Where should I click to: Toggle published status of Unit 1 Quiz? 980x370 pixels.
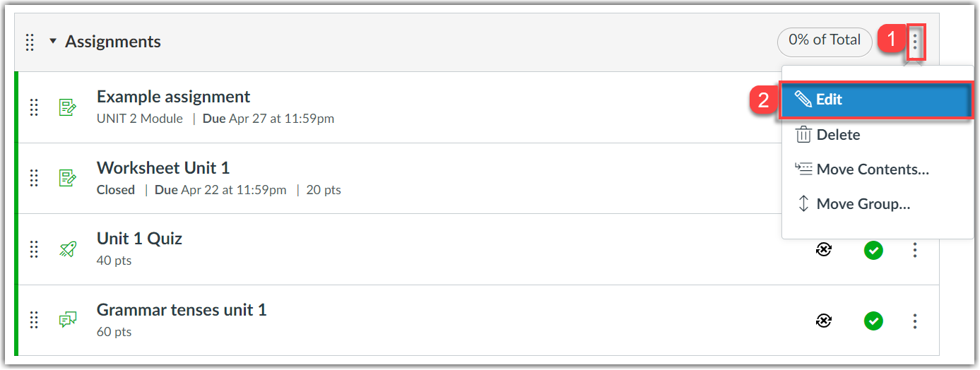click(873, 249)
